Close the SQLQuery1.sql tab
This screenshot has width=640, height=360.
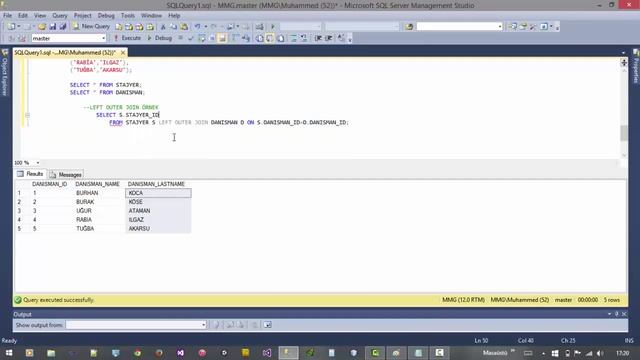[x=122, y=53]
